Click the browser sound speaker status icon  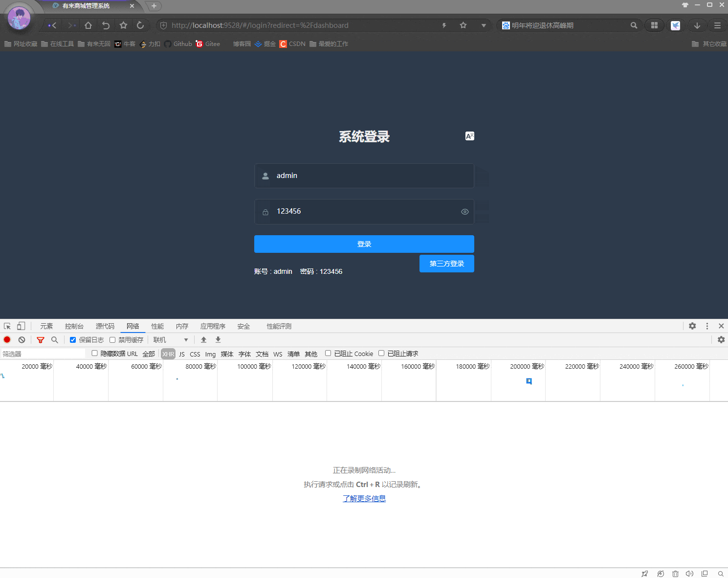click(x=689, y=574)
